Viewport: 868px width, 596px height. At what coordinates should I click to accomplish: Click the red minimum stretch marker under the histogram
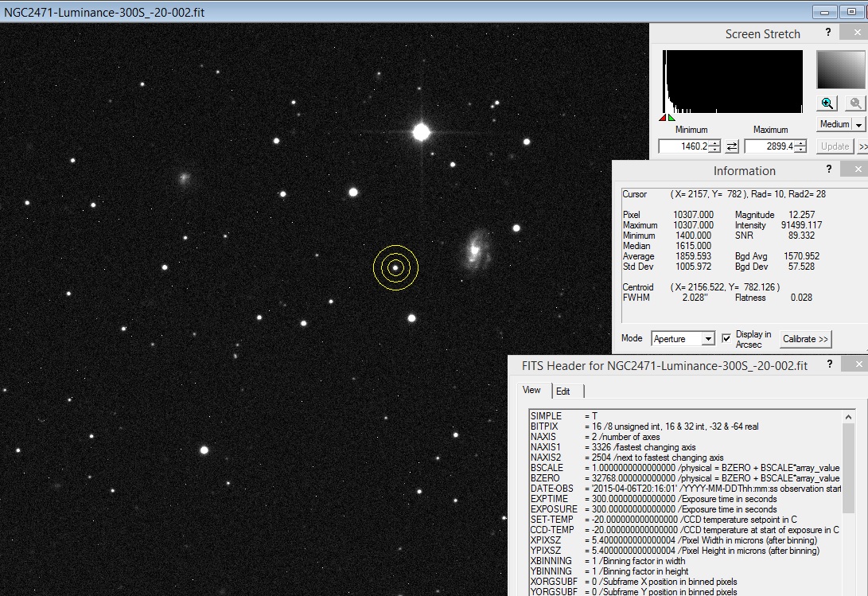[x=662, y=117]
